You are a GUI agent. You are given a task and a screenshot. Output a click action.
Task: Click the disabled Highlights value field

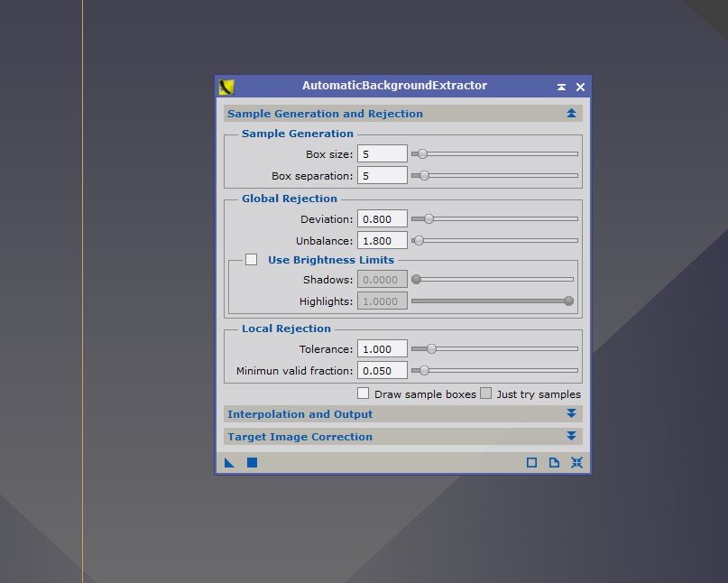coord(382,301)
